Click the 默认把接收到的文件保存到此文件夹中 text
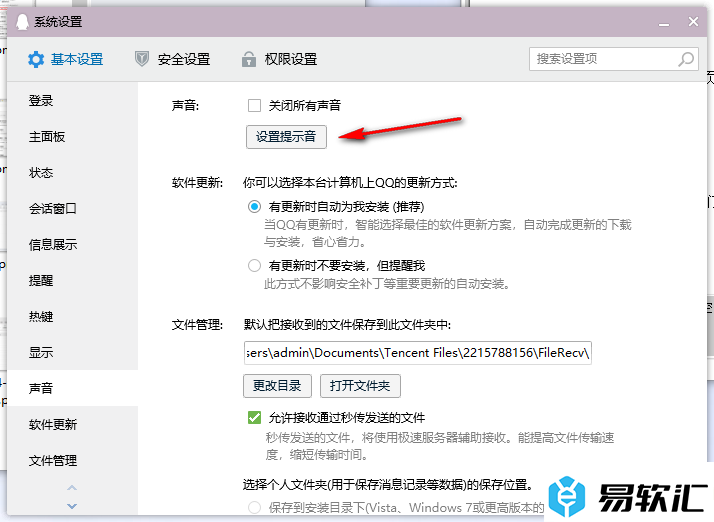This screenshot has height=522, width=714. (347, 325)
